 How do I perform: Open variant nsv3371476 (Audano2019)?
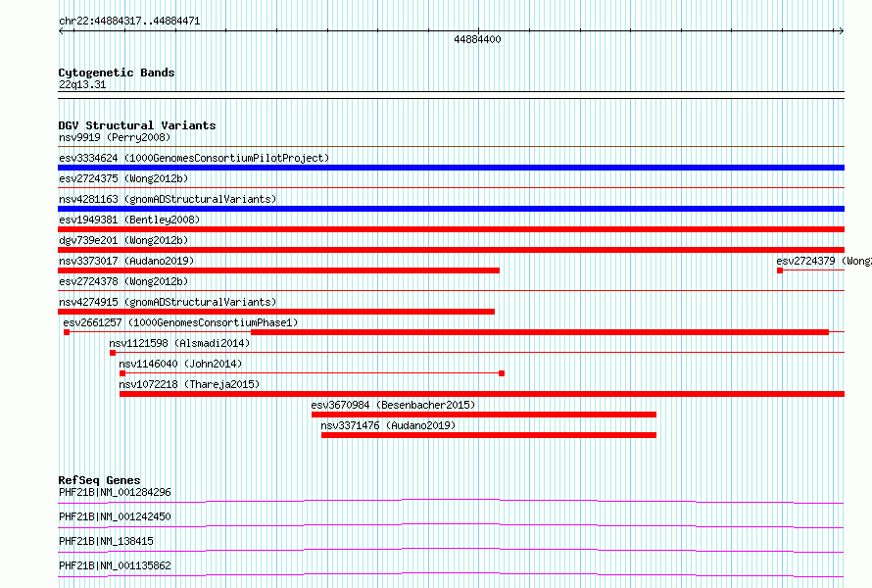[388, 425]
